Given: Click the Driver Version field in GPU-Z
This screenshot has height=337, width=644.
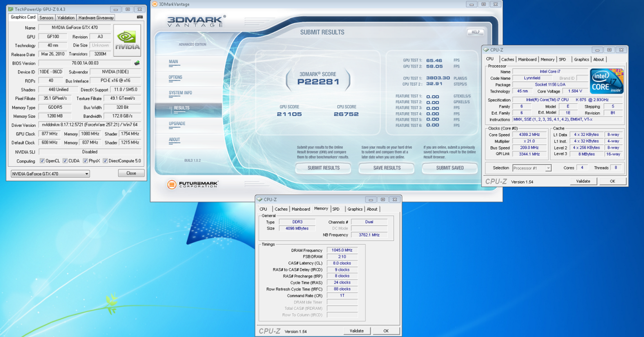Looking at the screenshot, I should click(90, 125).
